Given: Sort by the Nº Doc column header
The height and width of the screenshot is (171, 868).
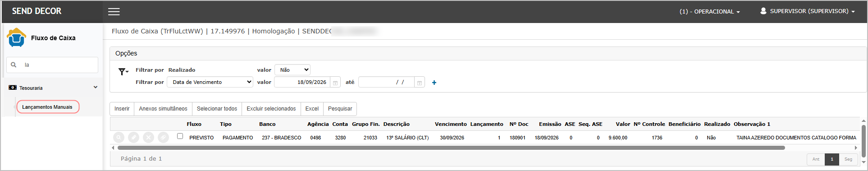Looking at the screenshot, I should click(519, 124).
